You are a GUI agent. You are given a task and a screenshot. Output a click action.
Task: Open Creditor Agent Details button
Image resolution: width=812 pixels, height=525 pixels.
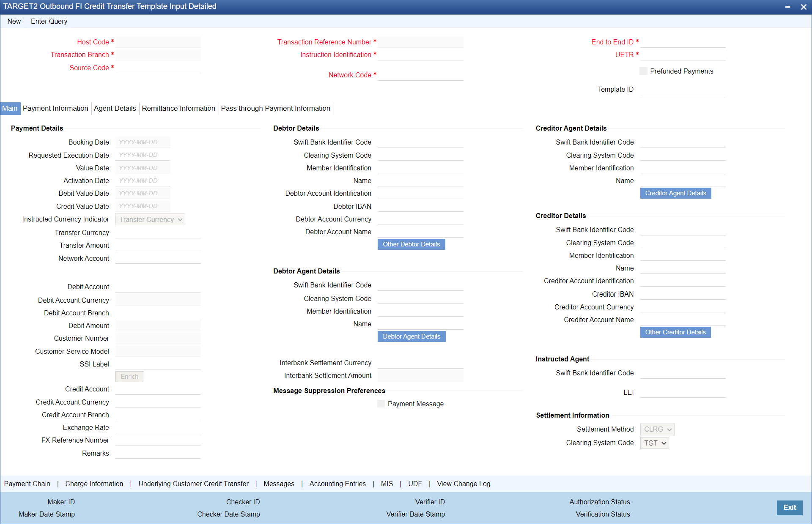(x=675, y=193)
